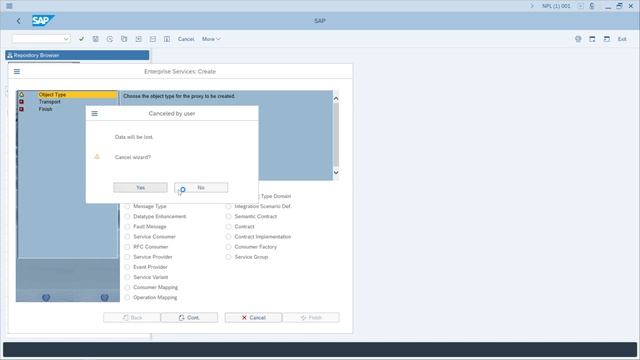Click the 'Data will be lost.' message text
This screenshot has height=360, width=640.
[134, 137]
